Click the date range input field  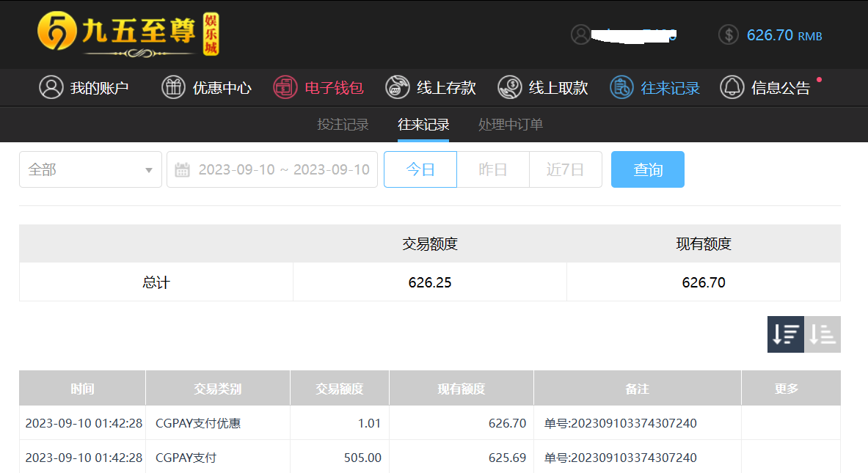(271, 169)
